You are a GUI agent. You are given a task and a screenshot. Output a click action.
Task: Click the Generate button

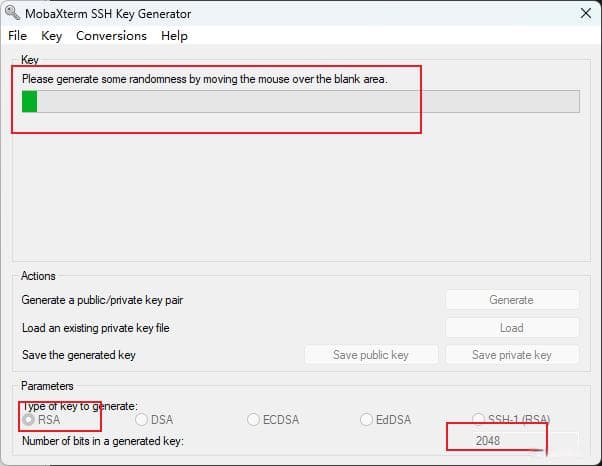[x=512, y=300]
